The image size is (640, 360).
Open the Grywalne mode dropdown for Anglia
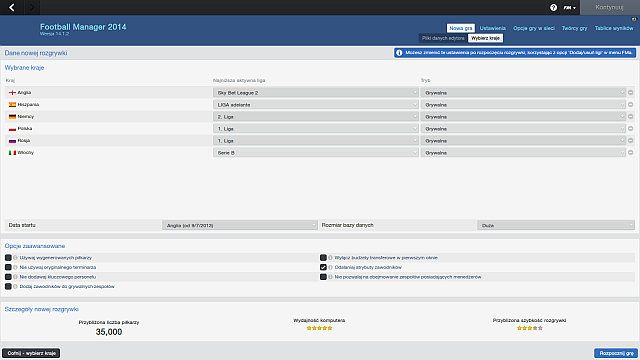pos(523,93)
